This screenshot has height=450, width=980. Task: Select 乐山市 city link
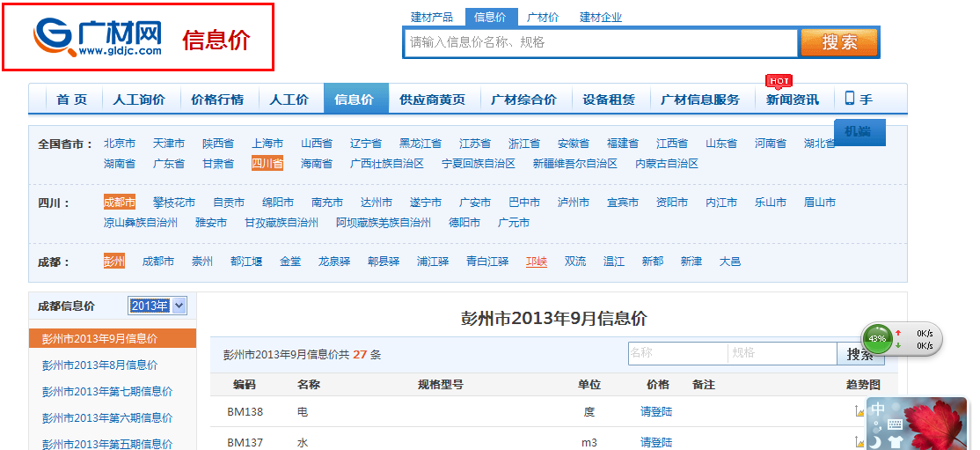pyautogui.click(x=771, y=203)
